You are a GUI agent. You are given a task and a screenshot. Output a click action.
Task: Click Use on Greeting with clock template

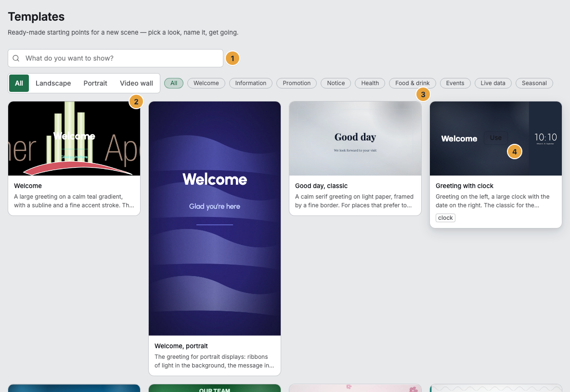click(x=495, y=138)
